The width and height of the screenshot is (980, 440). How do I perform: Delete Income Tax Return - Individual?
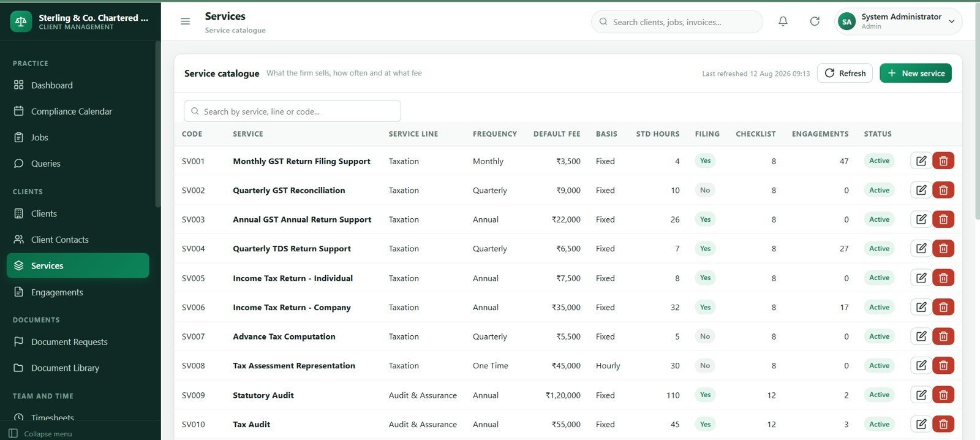pos(943,278)
